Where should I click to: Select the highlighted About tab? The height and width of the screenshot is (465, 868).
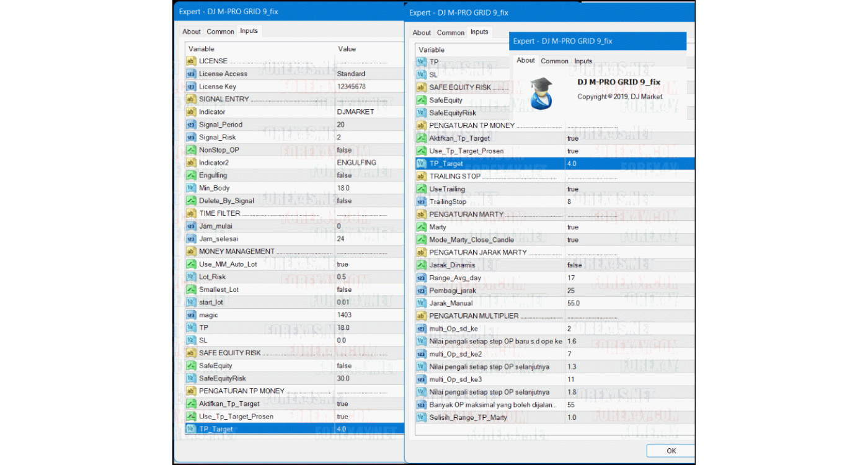pos(526,60)
